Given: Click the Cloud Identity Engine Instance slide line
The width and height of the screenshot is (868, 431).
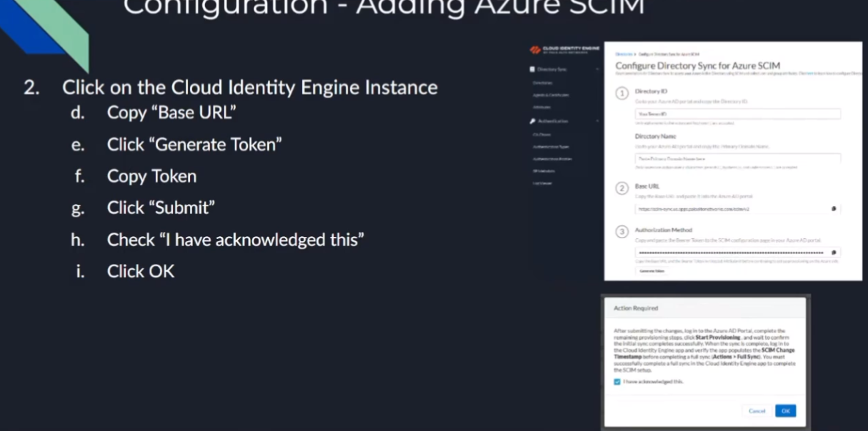Looking at the screenshot, I should [250, 88].
